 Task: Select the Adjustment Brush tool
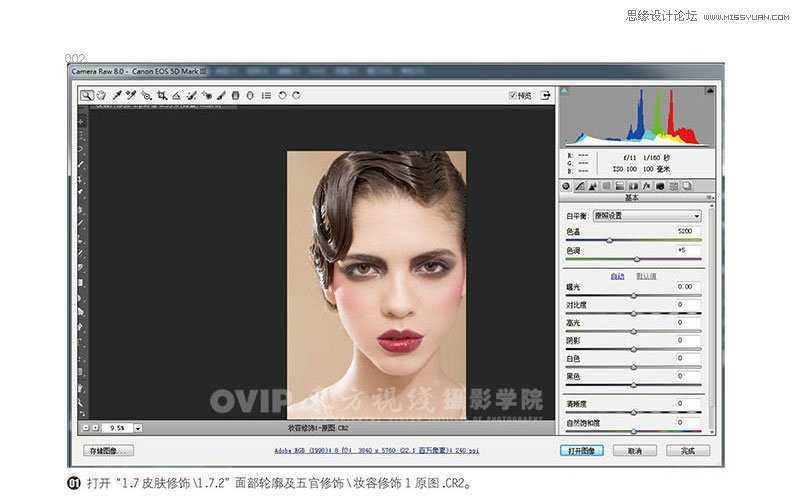221,95
